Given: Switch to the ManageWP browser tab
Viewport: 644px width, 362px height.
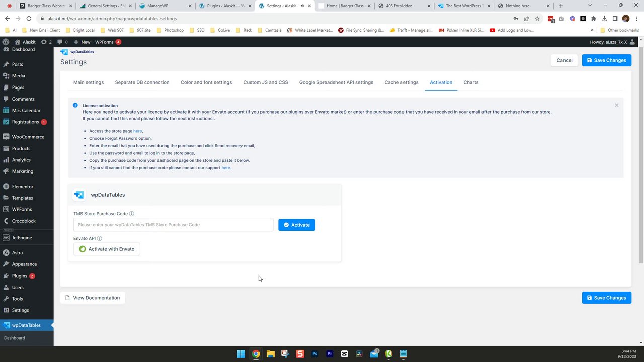Looking at the screenshot, I should click(165, 6).
